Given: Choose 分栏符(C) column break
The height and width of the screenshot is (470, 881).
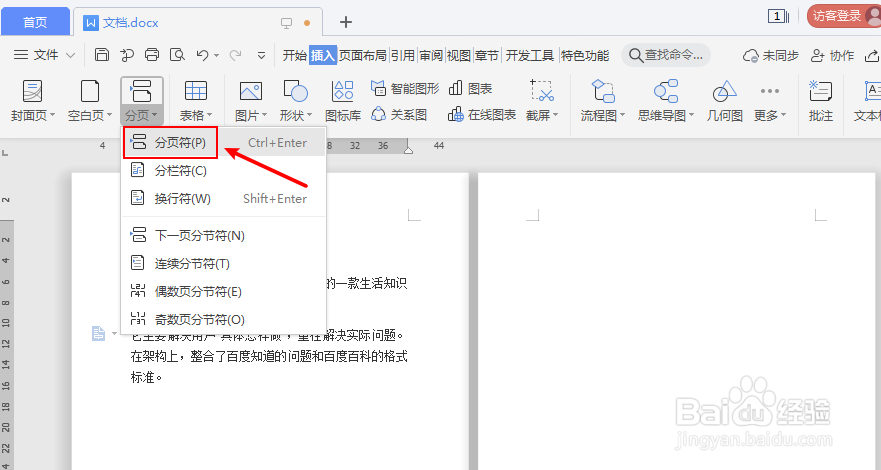Looking at the screenshot, I should (x=224, y=170).
